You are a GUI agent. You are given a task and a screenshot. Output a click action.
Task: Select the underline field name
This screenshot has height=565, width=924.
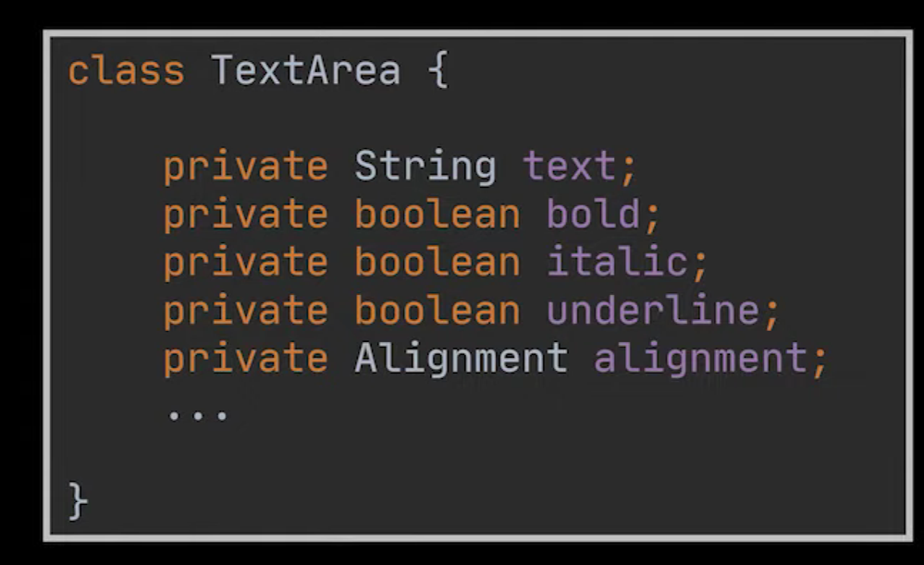[653, 310]
